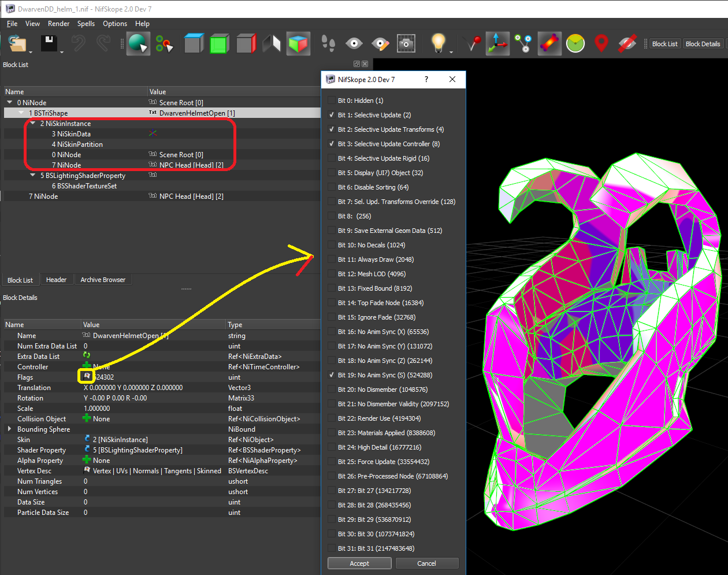Click green plus icon beside Controller
728x575 pixels.
click(x=87, y=366)
